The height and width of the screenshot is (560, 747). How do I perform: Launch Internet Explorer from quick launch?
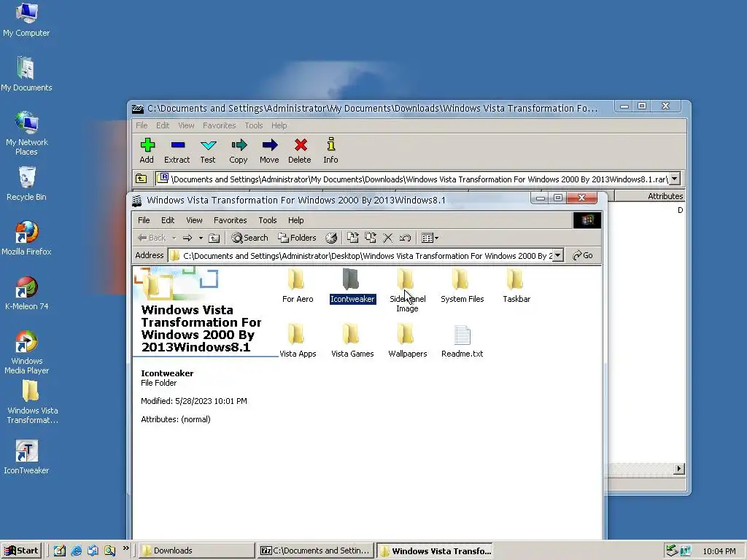(x=76, y=551)
